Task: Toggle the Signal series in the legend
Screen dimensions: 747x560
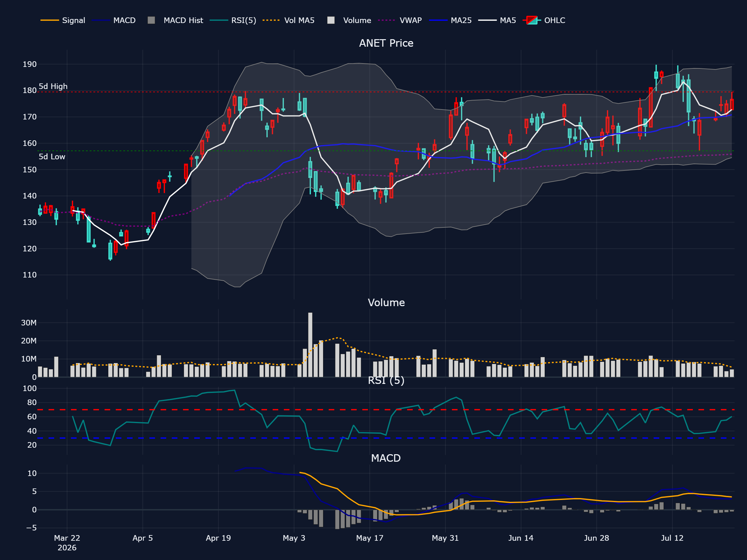Action: (63, 20)
